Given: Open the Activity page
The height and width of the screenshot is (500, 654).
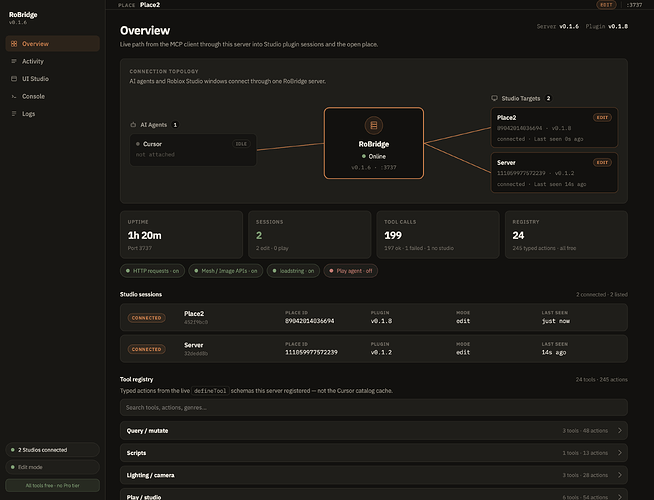Looking at the screenshot, I should pyautogui.click(x=53, y=61).
